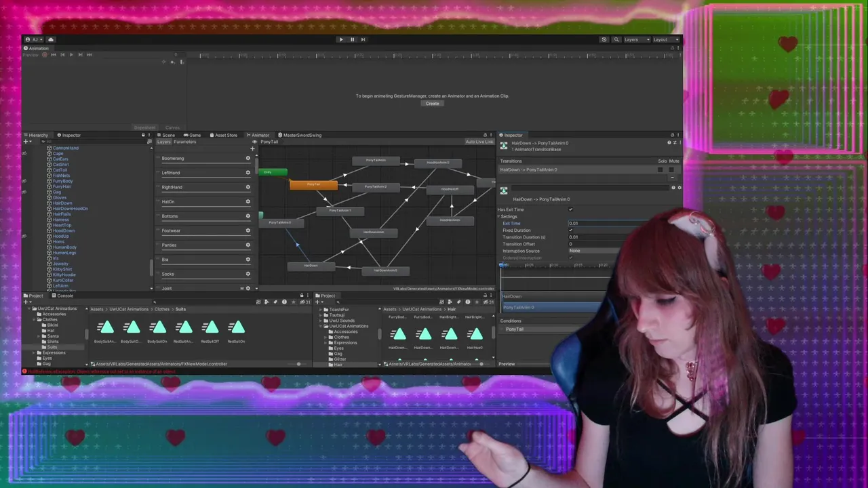
Task: Play the animation clip preview
Action: pos(71,55)
